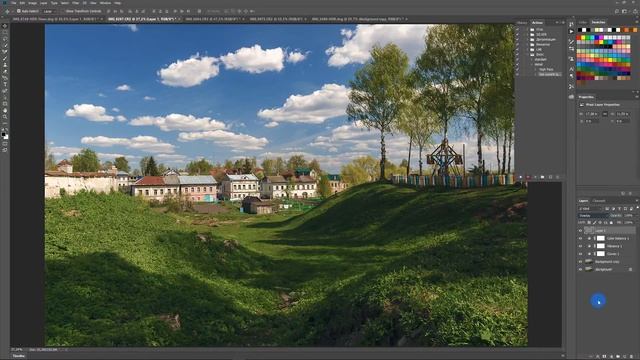Enable Show Transform Controls checkbox
The image size is (640, 360).
point(63,11)
